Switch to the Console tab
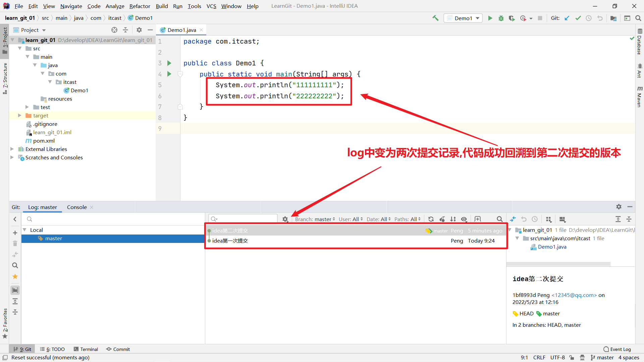Screen dimensions: 644x362 [x=77, y=207]
